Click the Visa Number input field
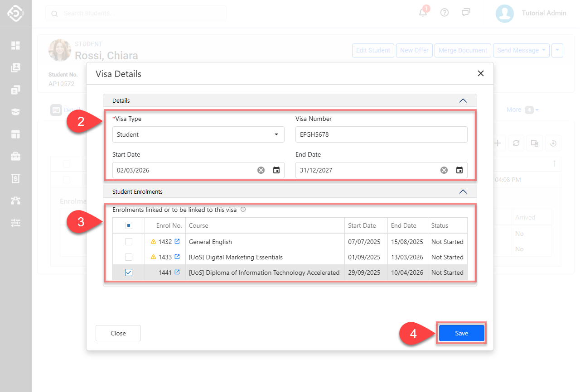Image resolution: width=580 pixels, height=392 pixels. (x=381, y=134)
